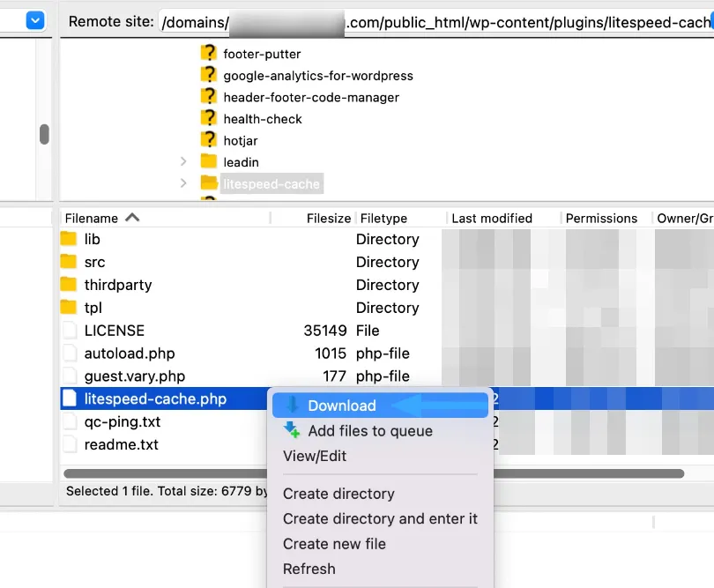714x588 pixels.
Task: Click the guest.vary.php file icon
Action: pos(70,376)
